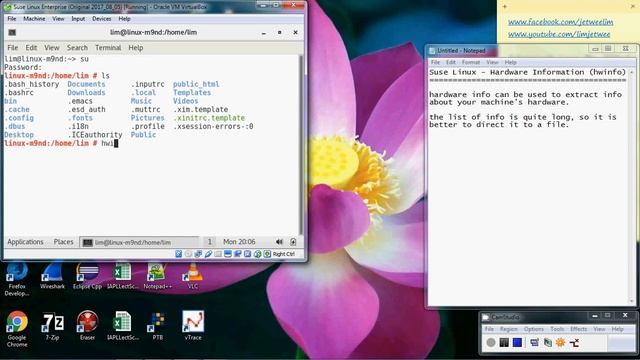The width and height of the screenshot is (640, 360).
Task: Open the Tools menu in CamStudio
Action: 557,329
